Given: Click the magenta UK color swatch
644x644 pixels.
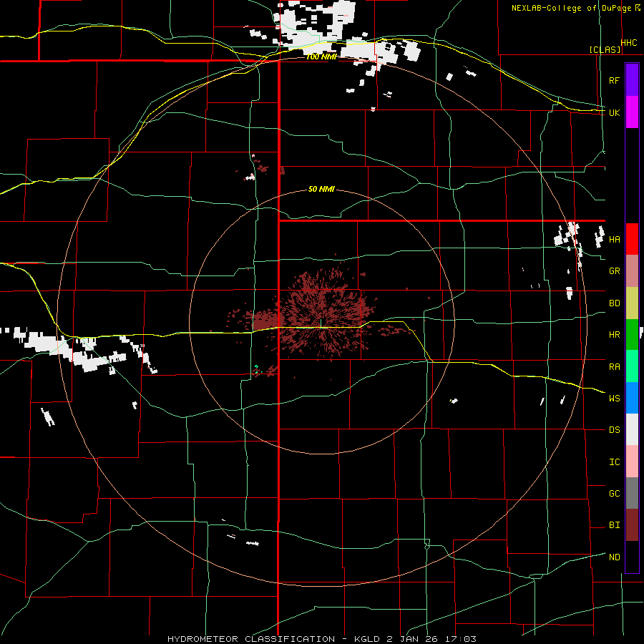Looking at the screenshot, I should [632, 112].
